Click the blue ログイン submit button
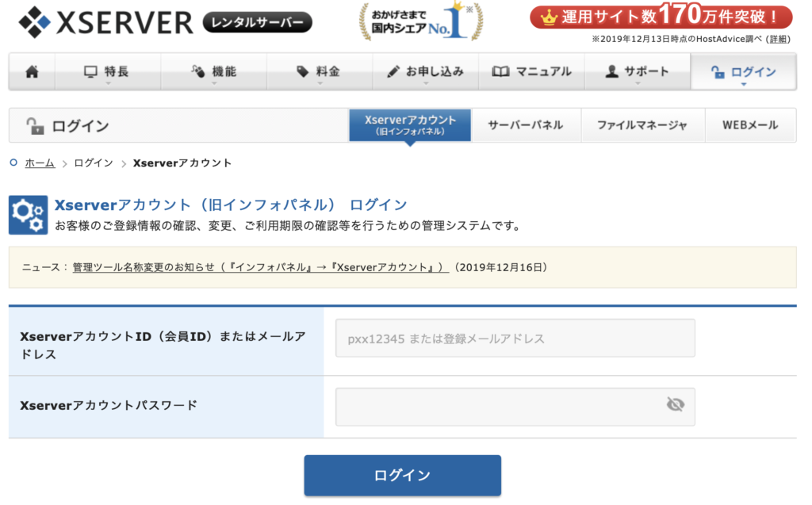812x505 pixels. click(x=402, y=476)
